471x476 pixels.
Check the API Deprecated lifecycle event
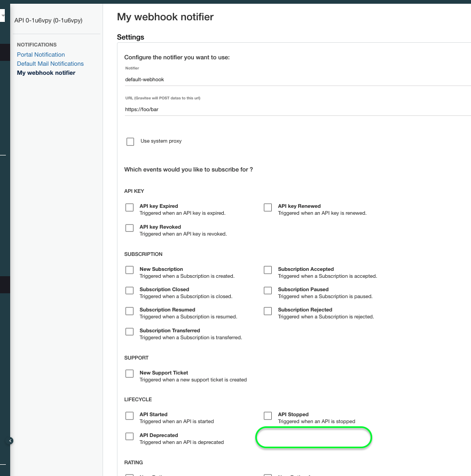(x=130, y=436)
